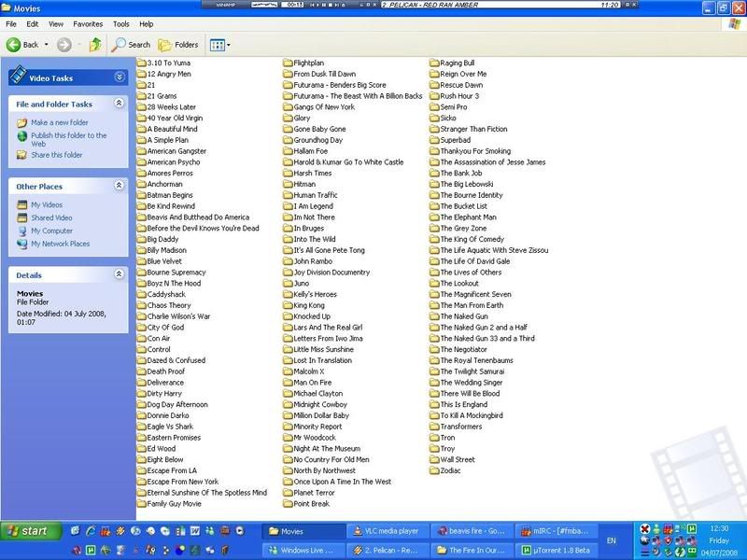This screenshot has height=560, width=747.
Task: Click the green Back arrow button
Action: pos(13,45)
